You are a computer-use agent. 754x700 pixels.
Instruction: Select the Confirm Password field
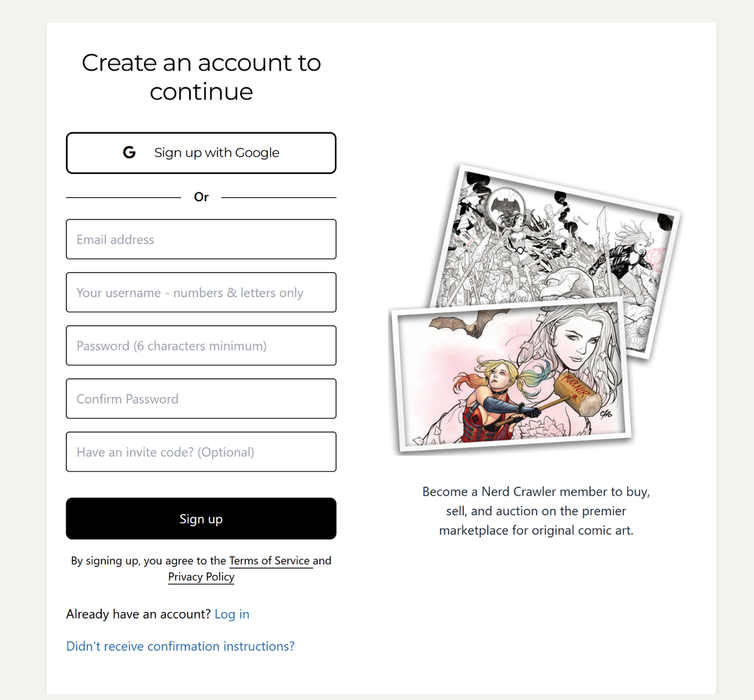pos(201,398)
